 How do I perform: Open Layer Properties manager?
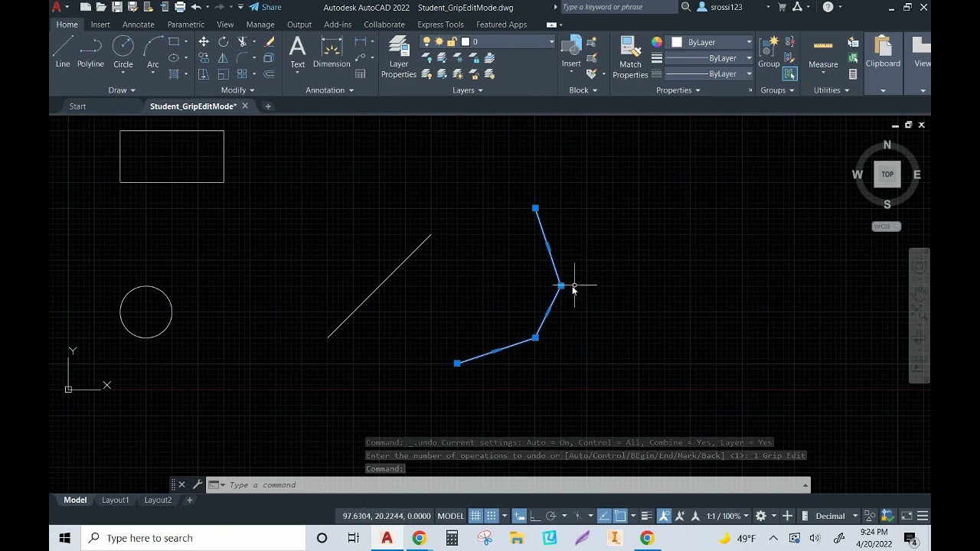pos(399,57)
